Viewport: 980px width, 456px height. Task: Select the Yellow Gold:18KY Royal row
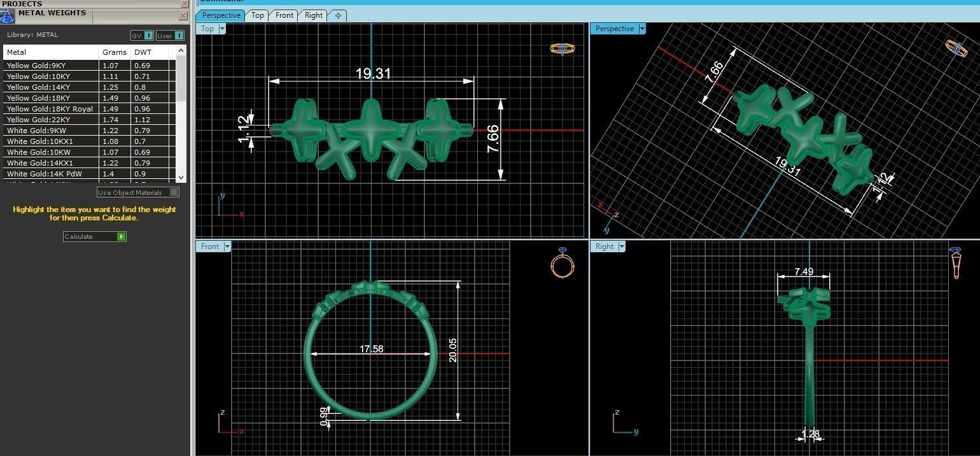tap(89, 109)
